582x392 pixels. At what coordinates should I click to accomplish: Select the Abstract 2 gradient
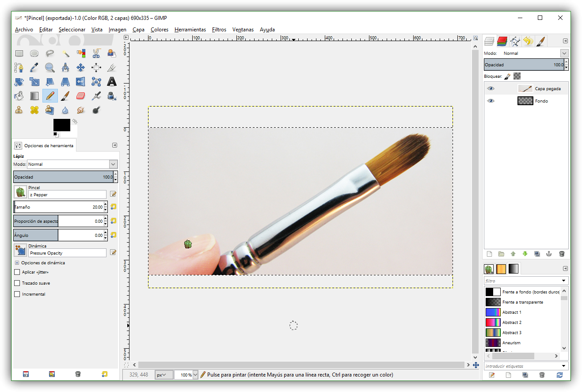click(511, 323)
